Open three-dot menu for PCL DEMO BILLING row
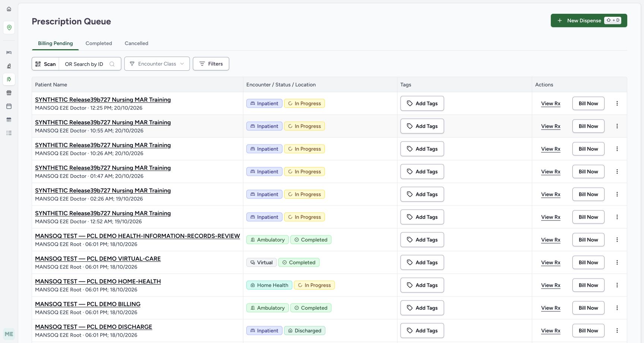Image resolution: width=644 pixels, height=343 pixels. pos(617,308)
